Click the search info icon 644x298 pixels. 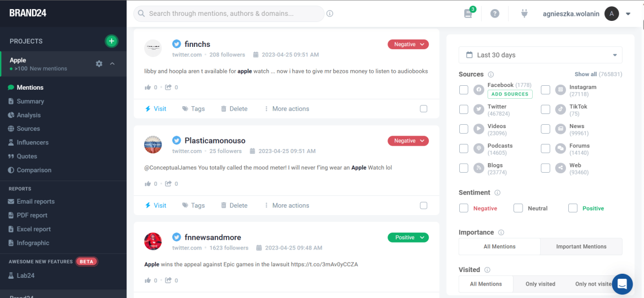click(330, 14)
